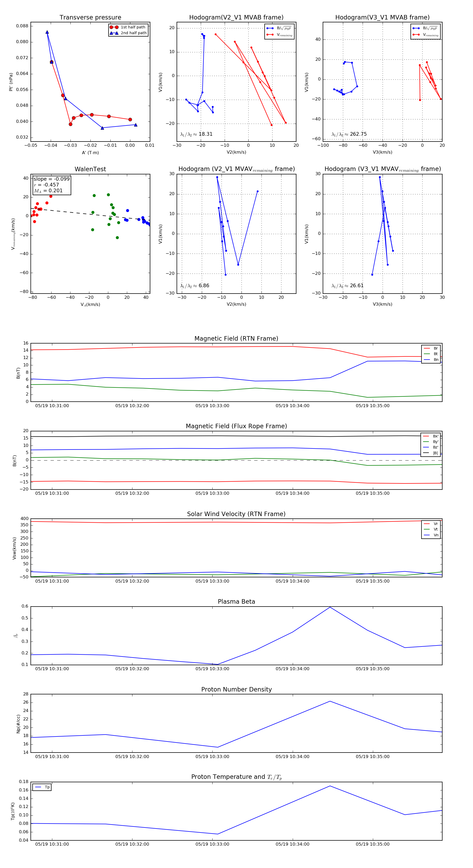
Task: Click the V2_V1 MVAV remaining frame hodogram title
Action: pyautogui.click(x=236, y=169)
